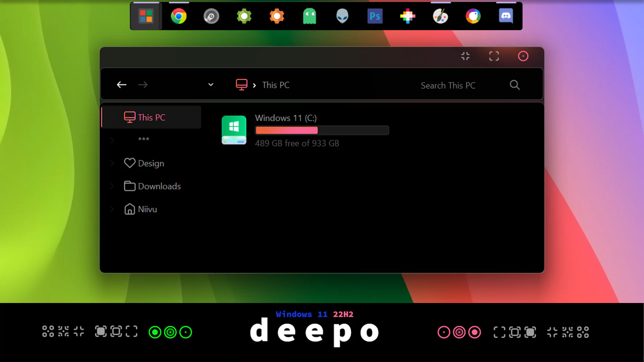Click the Windows 11 (C:) storage usage bar
Screen dimensions: 644x362
(x=321, y=130)
